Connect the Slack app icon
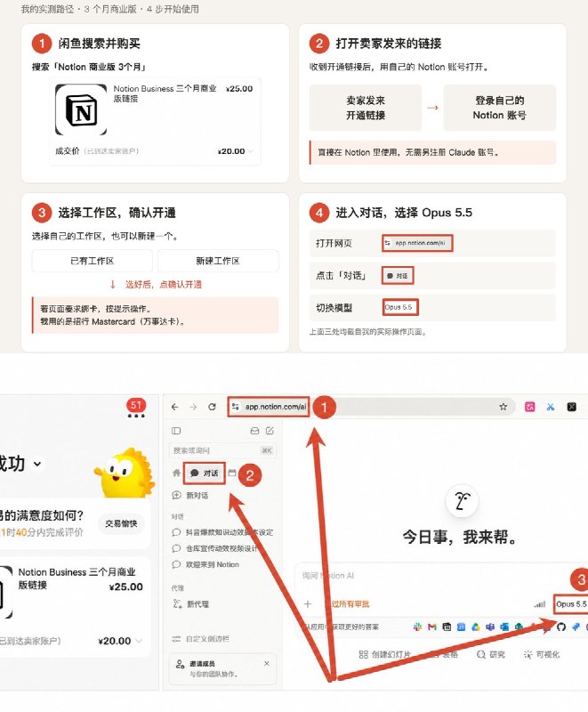 [x=417, y=627]
